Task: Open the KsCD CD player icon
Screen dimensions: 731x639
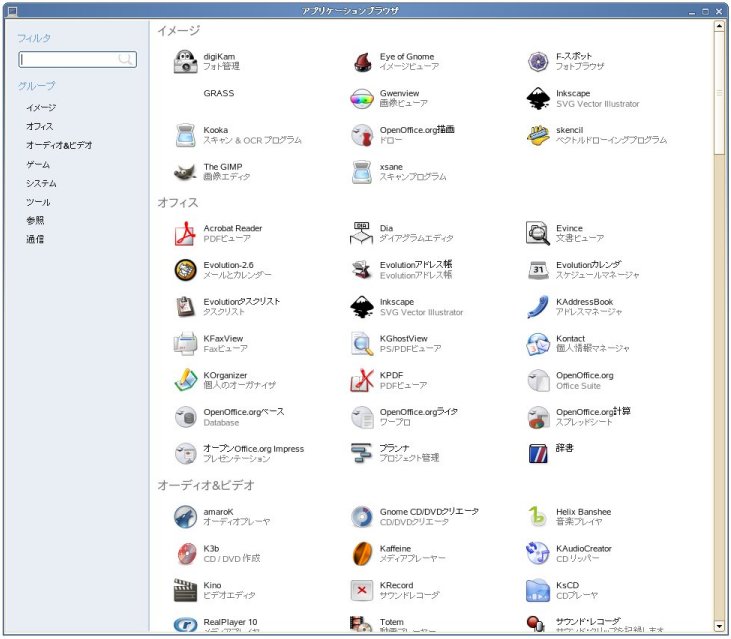Action: 538,591
